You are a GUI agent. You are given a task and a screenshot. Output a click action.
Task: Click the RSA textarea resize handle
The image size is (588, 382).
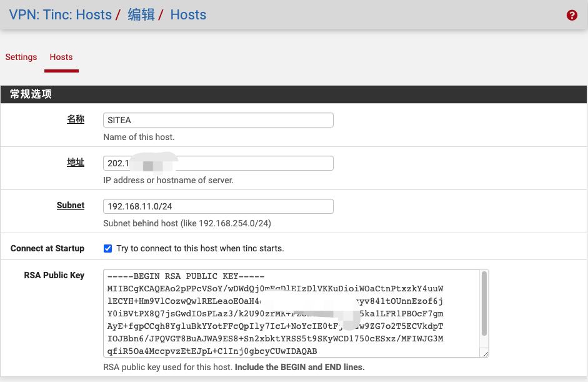485,353
